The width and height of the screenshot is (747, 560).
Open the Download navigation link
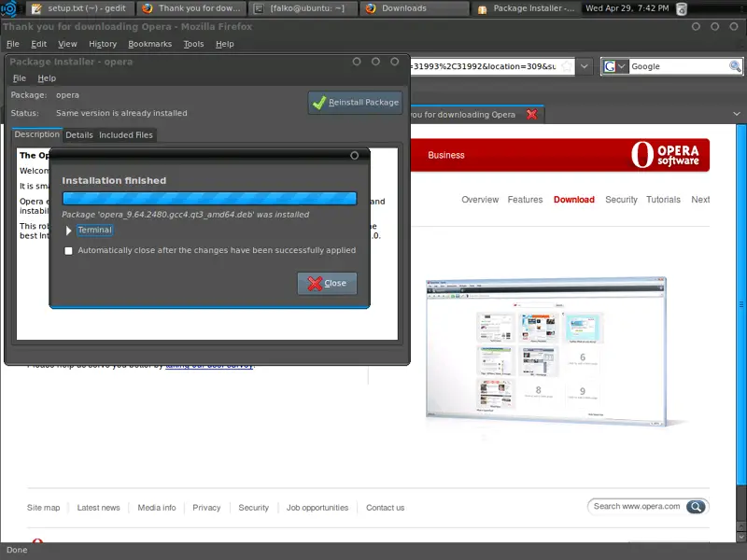[x=573, y=200]
